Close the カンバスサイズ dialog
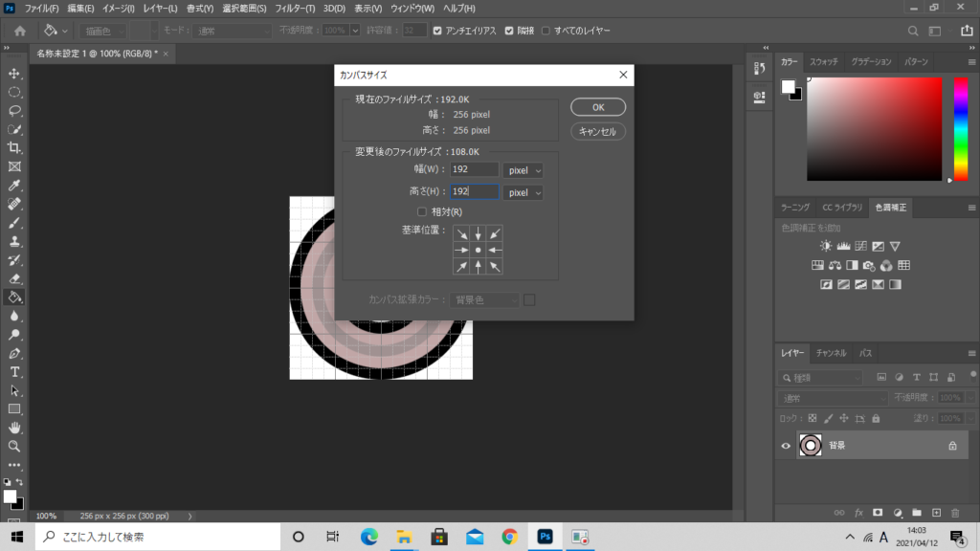The image size is (980, 551). [x=623, y=75]
